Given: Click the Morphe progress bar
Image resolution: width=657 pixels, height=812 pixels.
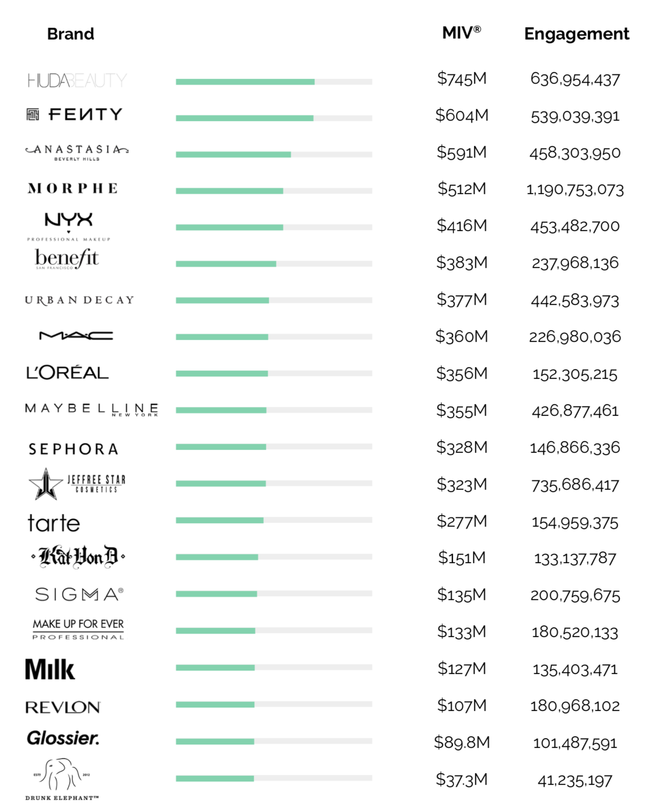Looking at the screenshot, I should tap(274, 191).
